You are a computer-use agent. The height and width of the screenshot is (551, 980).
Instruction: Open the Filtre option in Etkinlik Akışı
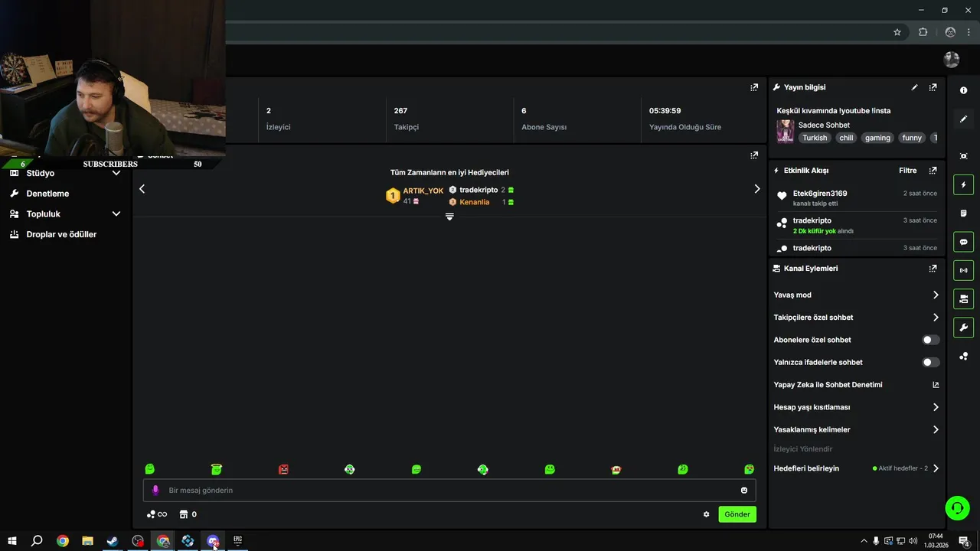[x=907, y=171]
